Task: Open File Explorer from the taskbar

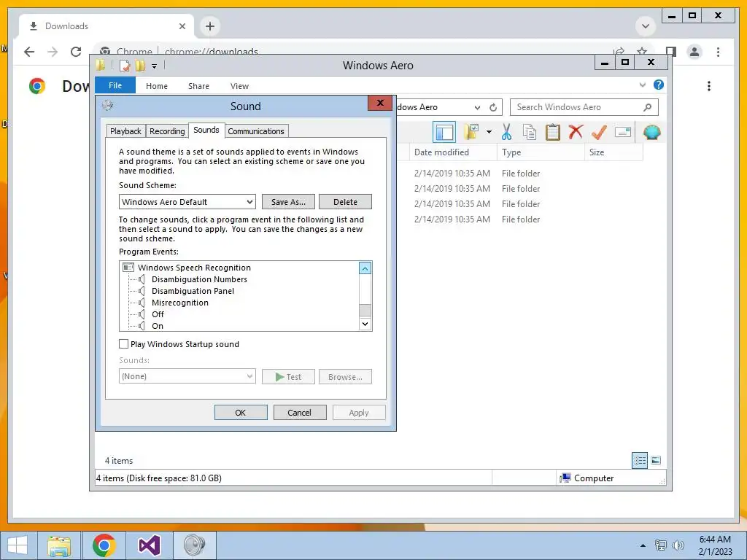Action: [59, 545]
